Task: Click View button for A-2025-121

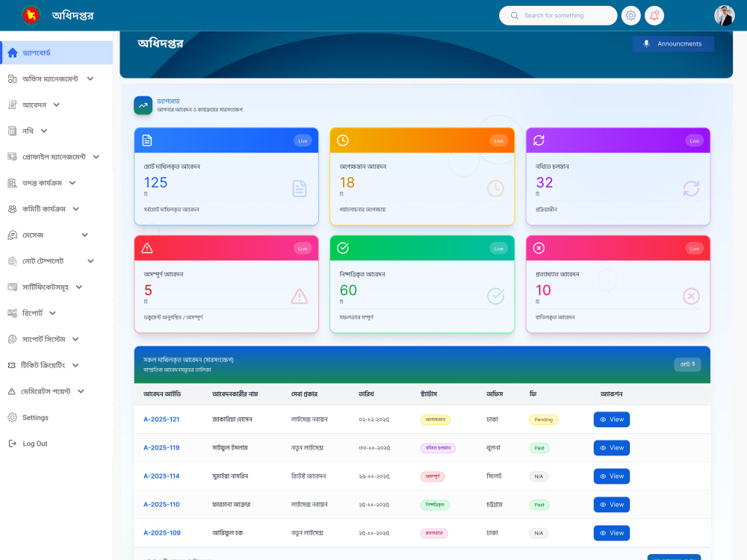Action: point(611,420)
